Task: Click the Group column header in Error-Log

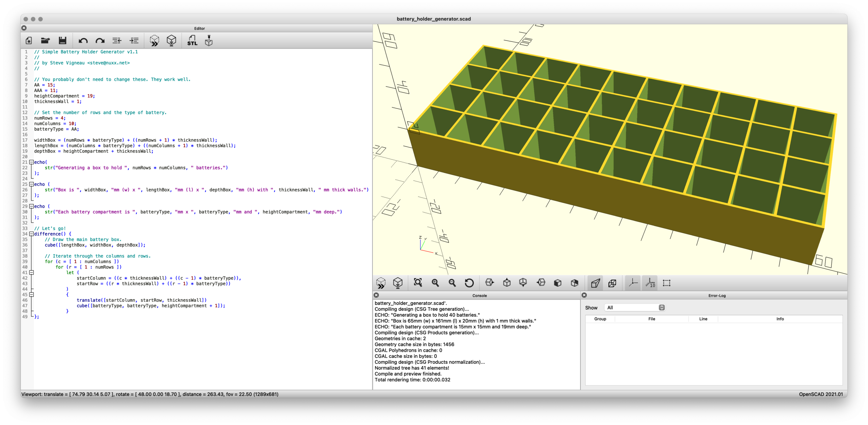Action: click(x=600, y=319)
